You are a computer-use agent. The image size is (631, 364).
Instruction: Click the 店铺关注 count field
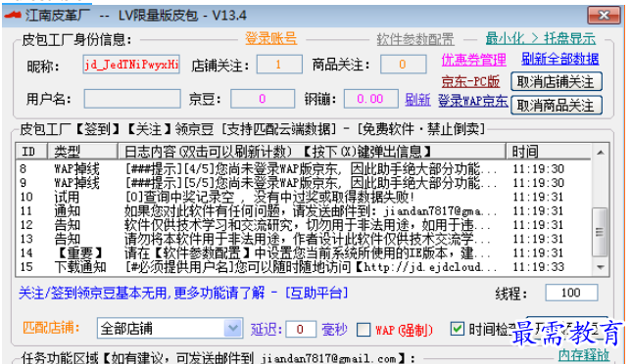(x=279, y=65)
